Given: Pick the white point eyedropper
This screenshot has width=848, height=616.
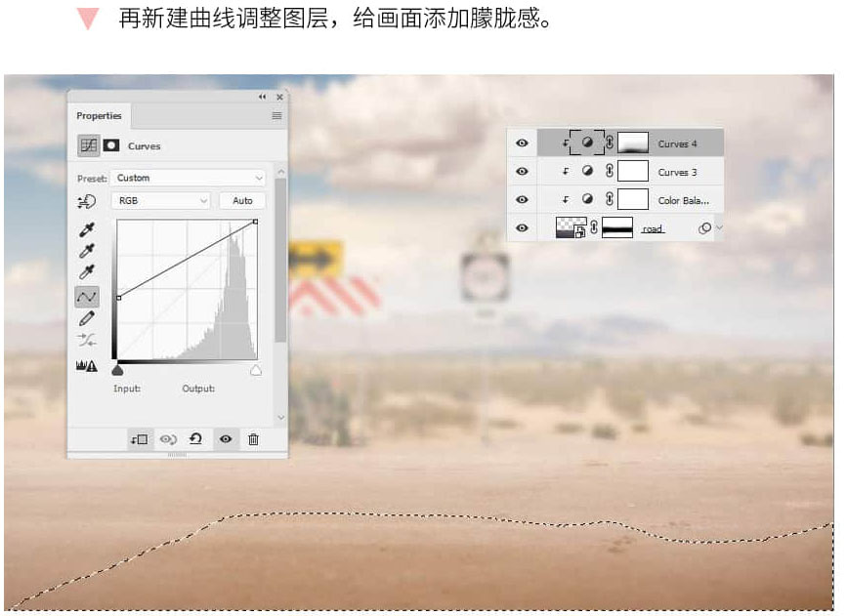Looking at the screenshot, I should [87, 271].
